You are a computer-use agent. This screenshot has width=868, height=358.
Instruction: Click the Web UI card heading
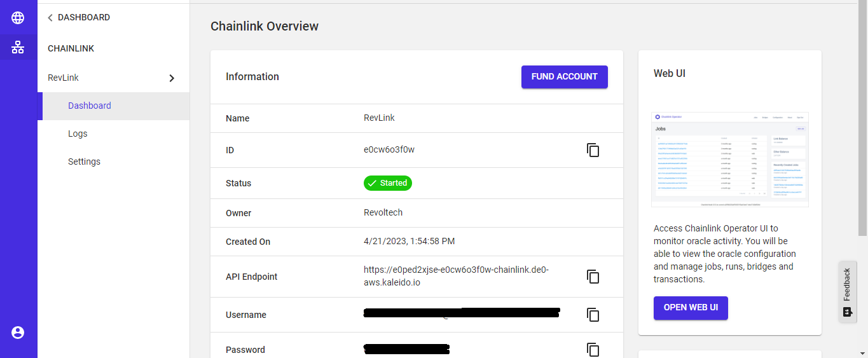tap(669, 73)
